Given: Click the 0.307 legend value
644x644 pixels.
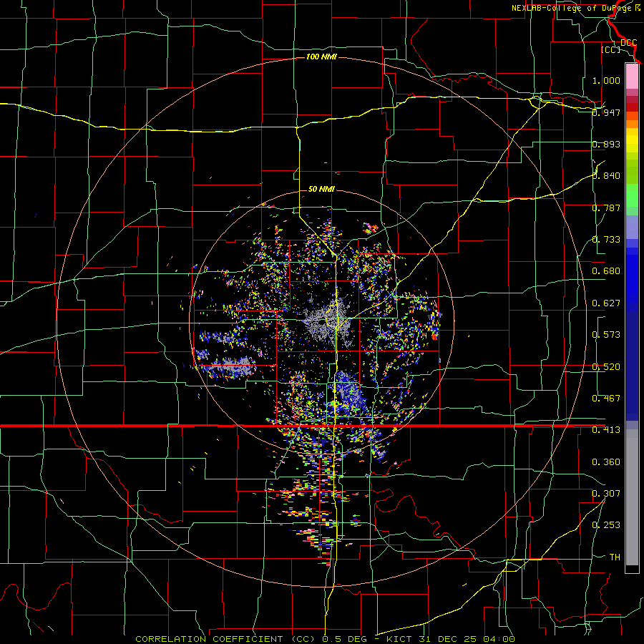Looking at the screenshot, I should coord(606,493).
